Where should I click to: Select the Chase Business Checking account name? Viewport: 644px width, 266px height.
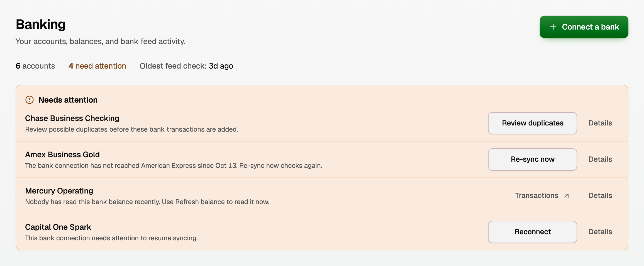[72, 118]
